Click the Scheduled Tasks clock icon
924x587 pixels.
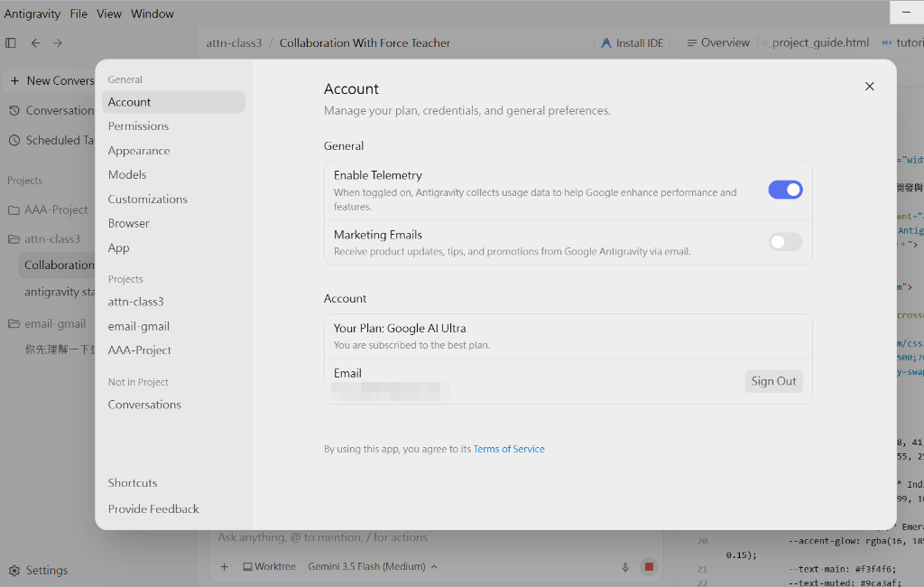(14, 140)
